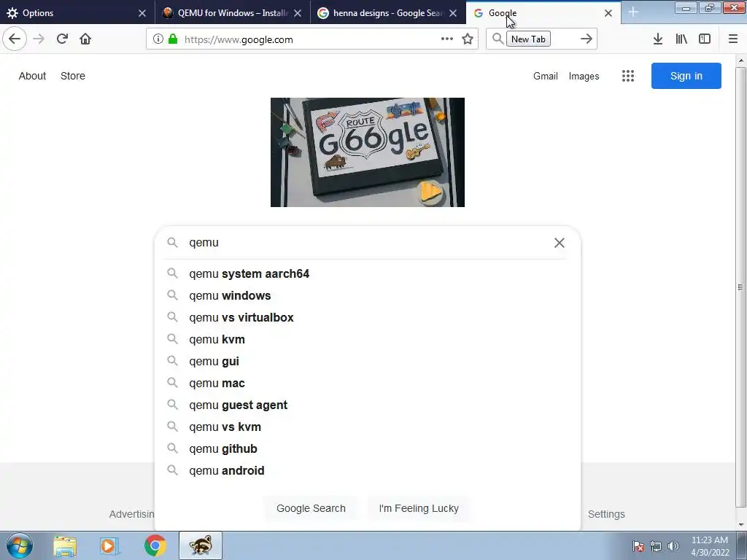
Task: Launch Windows Media Player from taskbar
Action: click(x=109, y=545)
